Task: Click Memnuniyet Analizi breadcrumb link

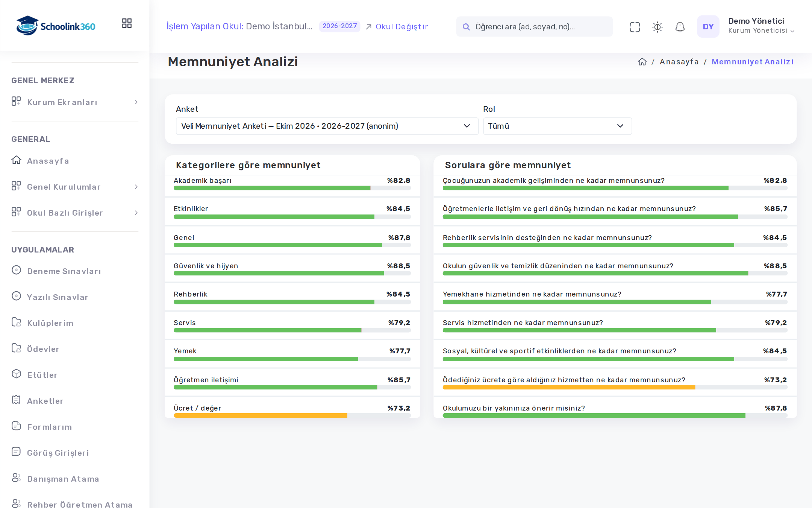Action: (752, 62)
